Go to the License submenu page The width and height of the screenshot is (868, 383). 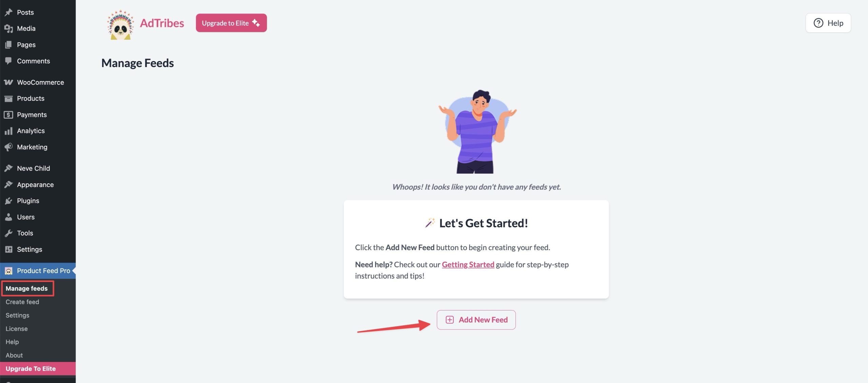pos(17,328)
